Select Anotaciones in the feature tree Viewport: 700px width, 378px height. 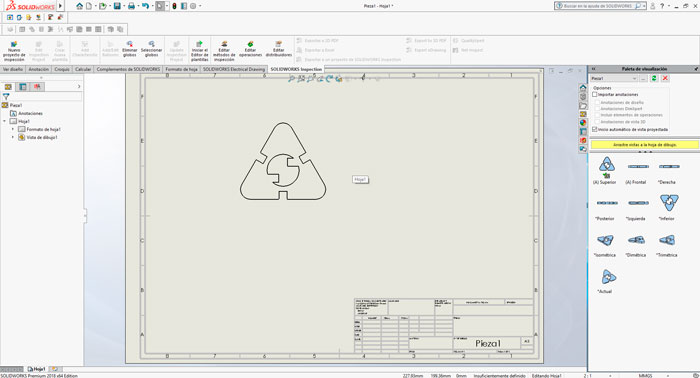pos(30,113)
